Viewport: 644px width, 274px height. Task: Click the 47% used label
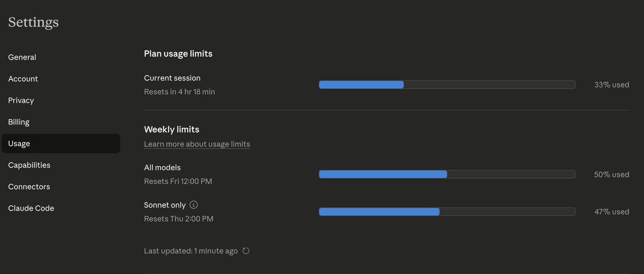(611, 212)
